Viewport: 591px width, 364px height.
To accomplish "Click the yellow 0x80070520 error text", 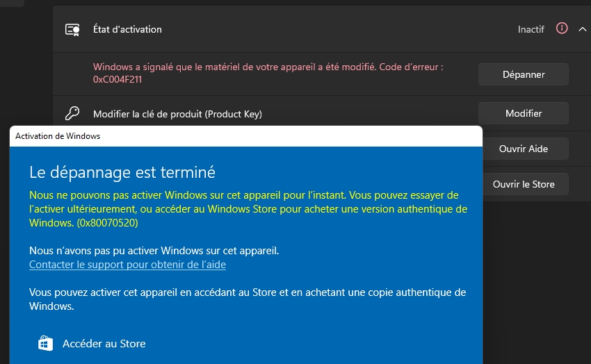I will point(248,208).
